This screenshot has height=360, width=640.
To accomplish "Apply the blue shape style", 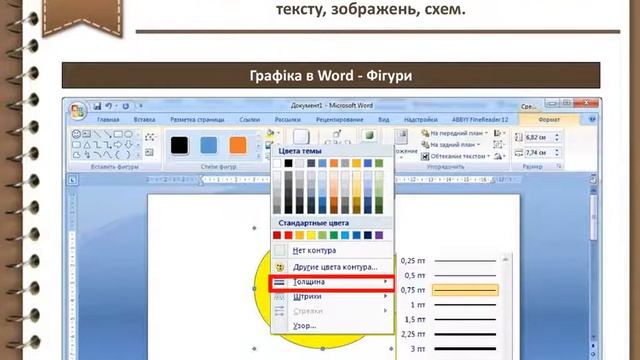I will coord(209,145).
